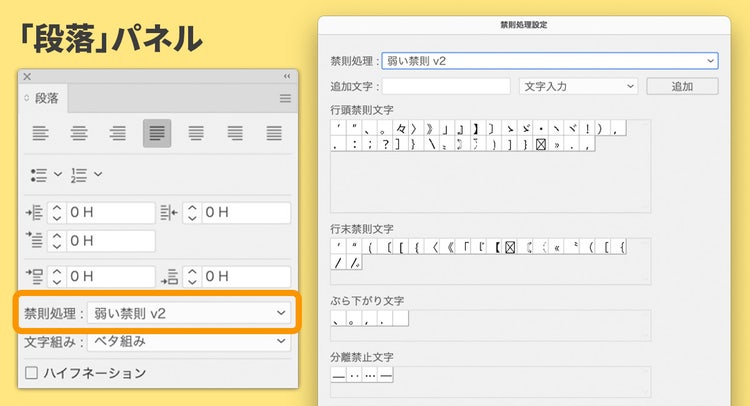The height and width of the screenshot is (406, 750).
Task: Select ! in 行頭禁則文字 list
Action: [x=587, y=128]
